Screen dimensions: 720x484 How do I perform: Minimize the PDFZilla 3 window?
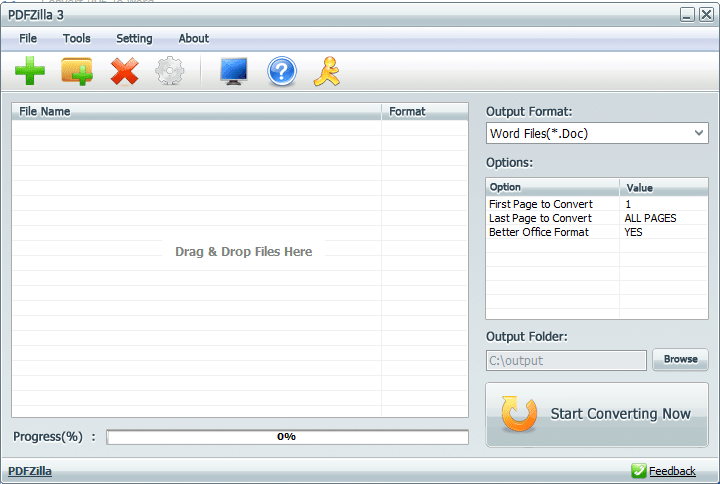687,15
